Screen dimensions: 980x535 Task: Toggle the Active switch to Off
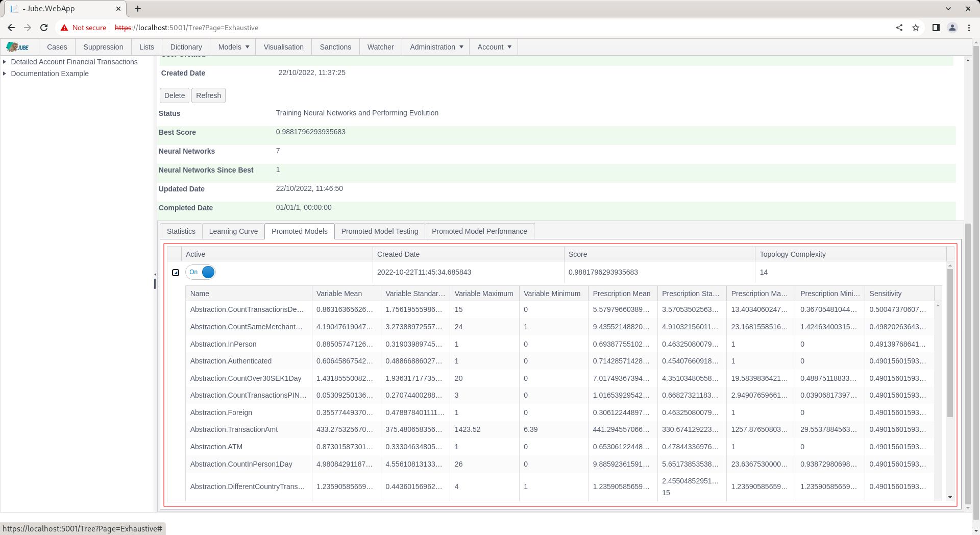coord(201,272)
